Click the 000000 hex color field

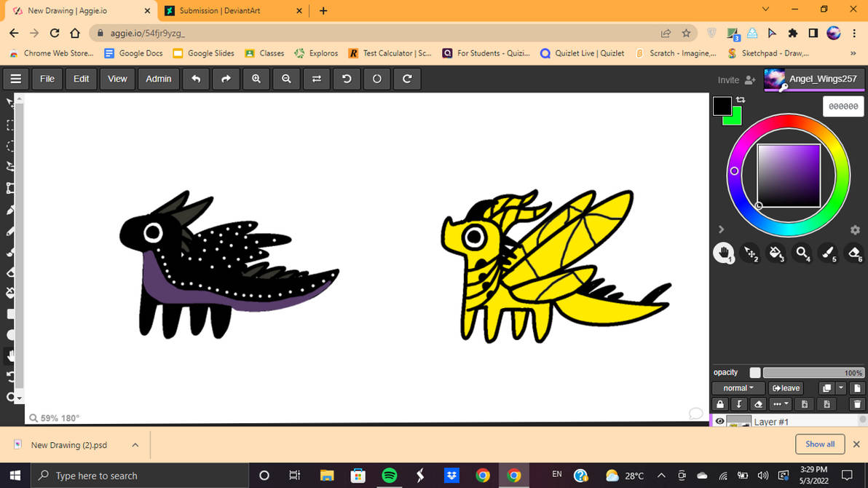[843, 106]
